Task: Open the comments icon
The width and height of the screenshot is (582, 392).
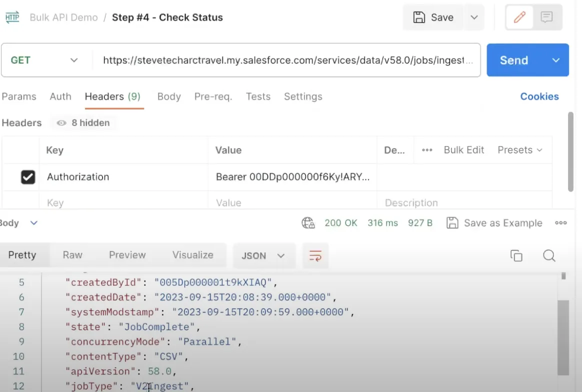Action: 546,17
